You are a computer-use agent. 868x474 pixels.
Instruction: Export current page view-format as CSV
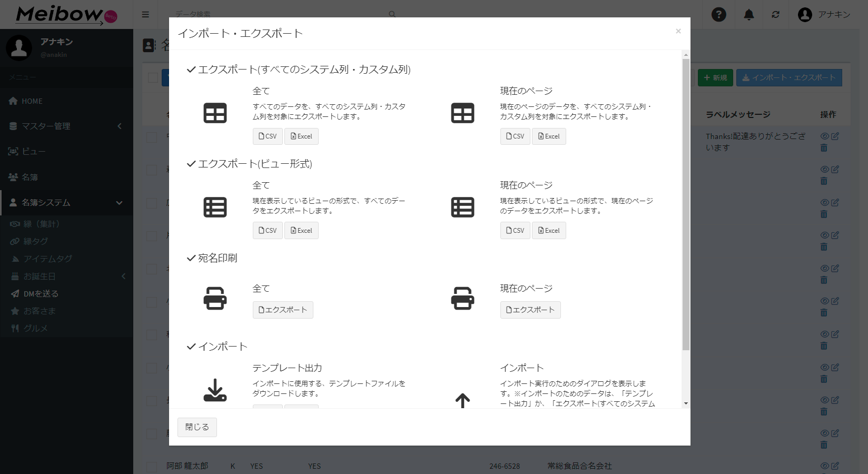(x=515, y=231)
